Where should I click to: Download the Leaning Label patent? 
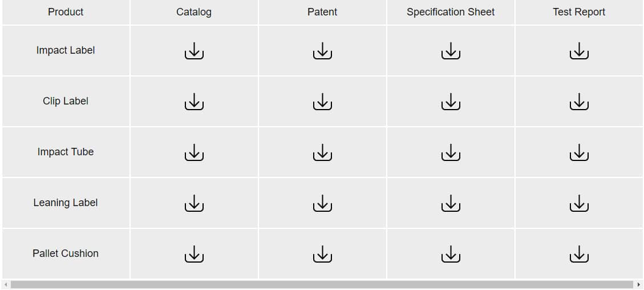322,203
